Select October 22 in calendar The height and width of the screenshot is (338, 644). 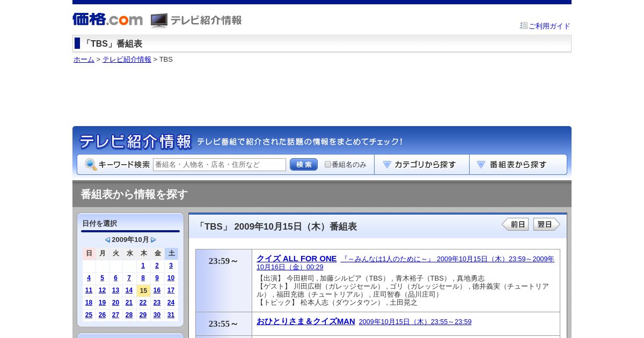[x=143, y=303]
